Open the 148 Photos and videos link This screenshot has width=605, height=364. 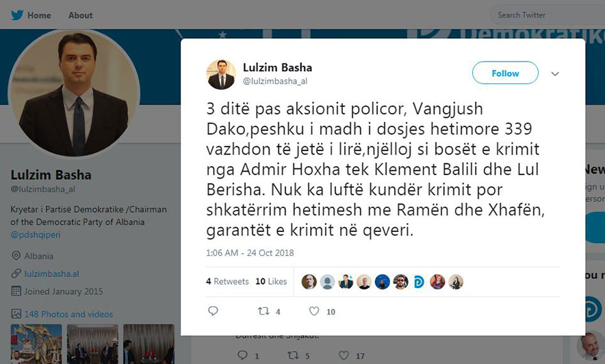point(68,314)
